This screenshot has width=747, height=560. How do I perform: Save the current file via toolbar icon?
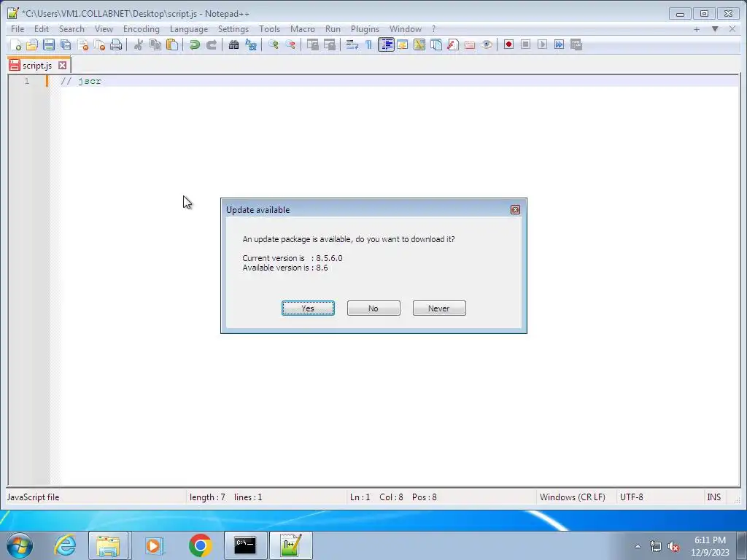pyautogui.click(x=49, y=44)
